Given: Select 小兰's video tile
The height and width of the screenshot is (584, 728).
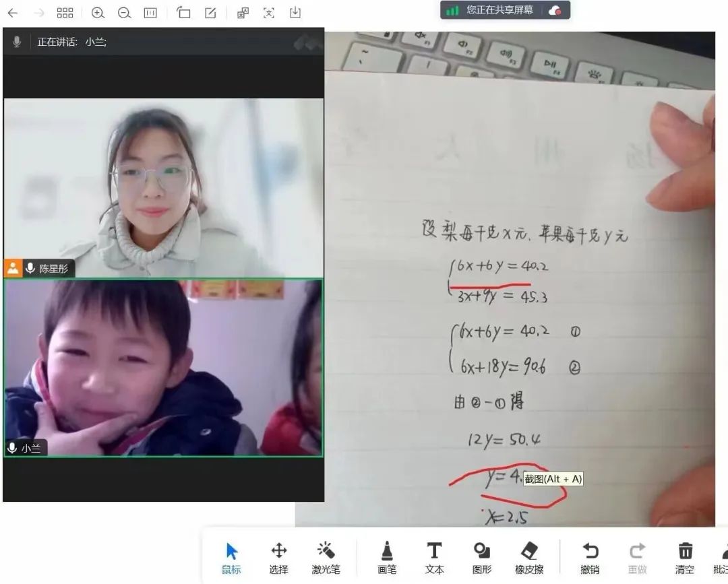Looking at the screenshot, I should tap(163, 368).
